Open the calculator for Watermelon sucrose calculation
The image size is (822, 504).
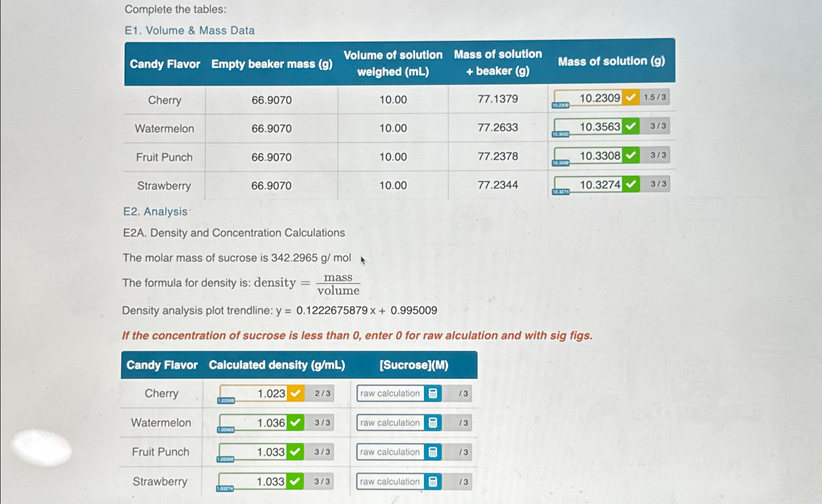[432, 423]
